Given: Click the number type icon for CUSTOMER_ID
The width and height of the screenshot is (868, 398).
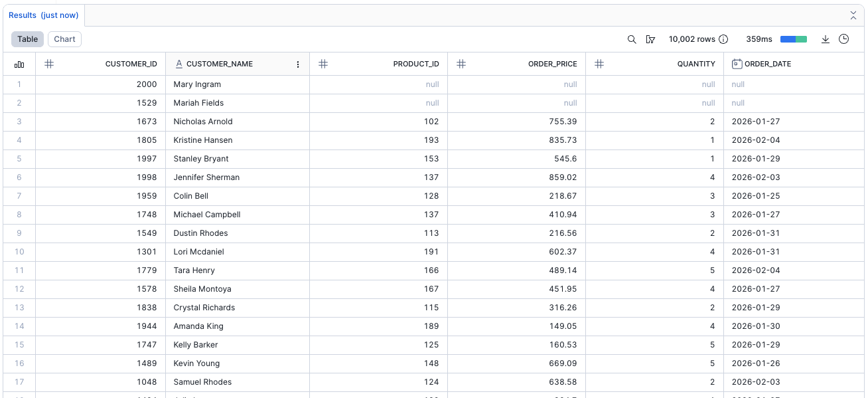Looking at the screenshot, I should point(49,64).
